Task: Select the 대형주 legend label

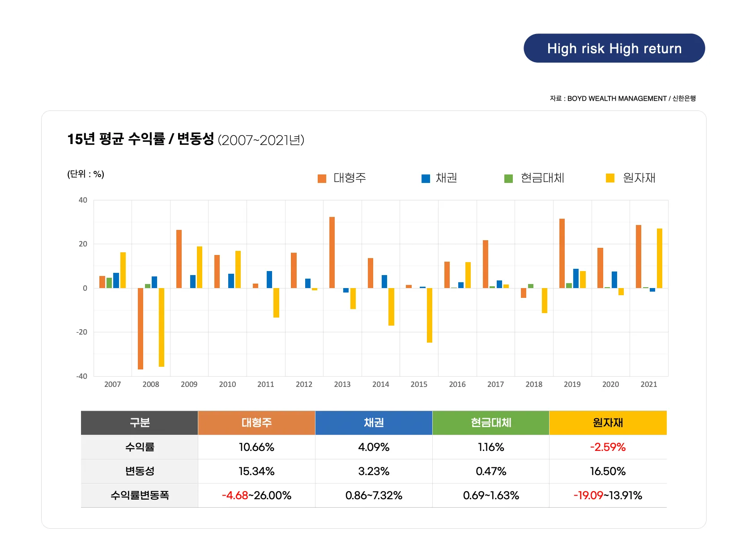Action: coord(350,178)
